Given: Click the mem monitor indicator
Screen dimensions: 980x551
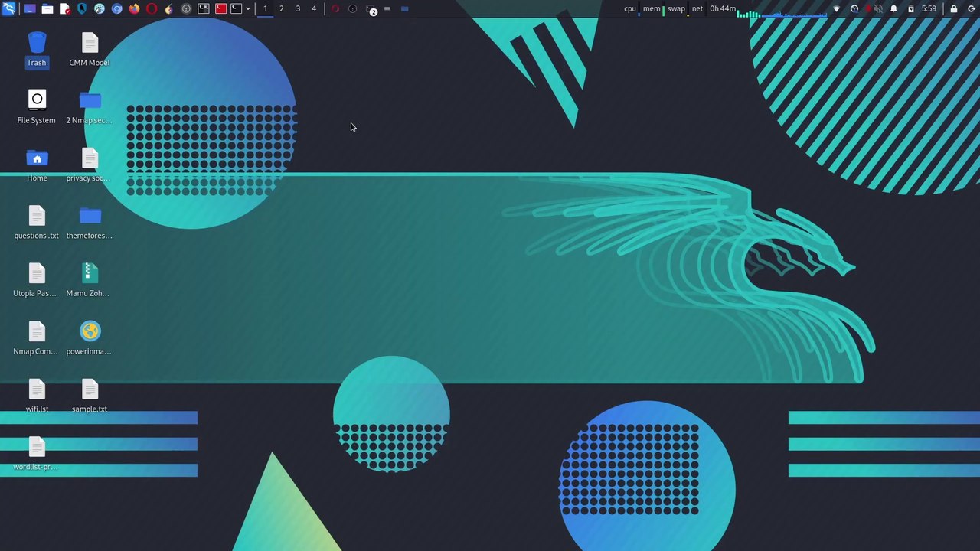Looking at the screenshot, I should pos(652,9).
